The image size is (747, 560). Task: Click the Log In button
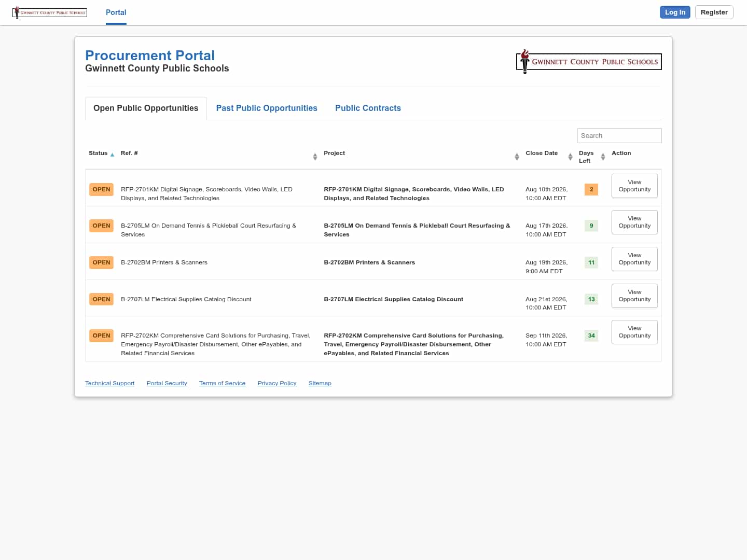(675, 12)
